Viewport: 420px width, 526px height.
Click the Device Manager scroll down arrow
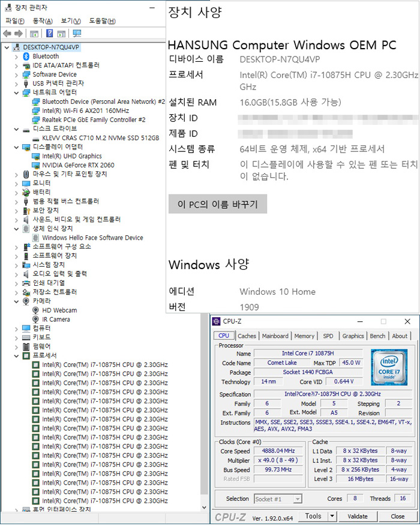coord(204,507)
